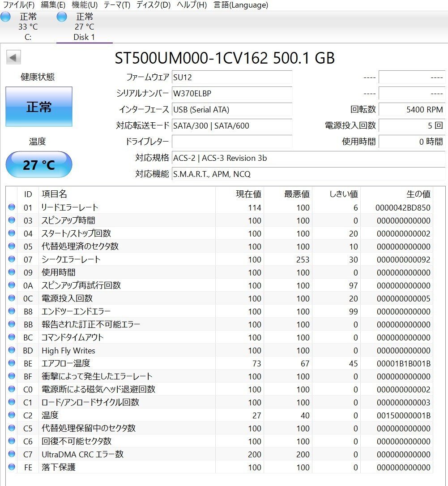Viewport: 448px width, 486px height.
Task: Select the エアフロー温度 attribute name
Action: tap(66, 363)
